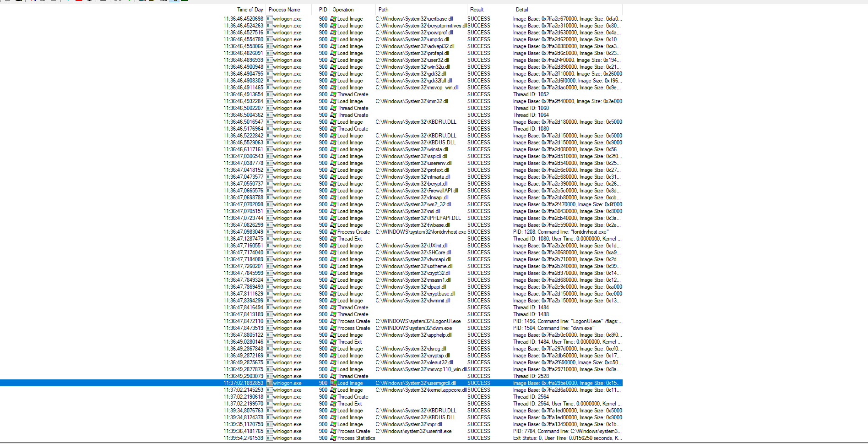This screenshot has width=868, height=444.
Task: Click the Process Statistics icon in last row
Action: [x=333, y=438]
